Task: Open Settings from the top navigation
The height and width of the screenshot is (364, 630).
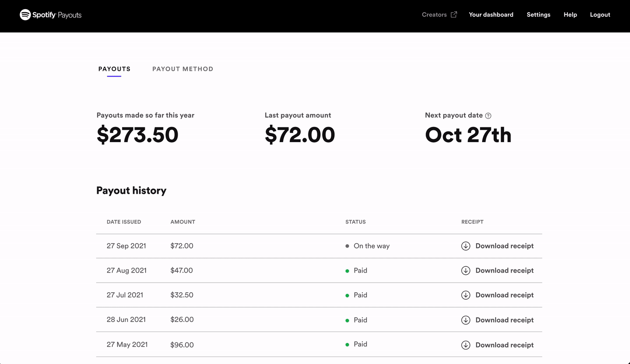Action: click(x=538, y=15)
